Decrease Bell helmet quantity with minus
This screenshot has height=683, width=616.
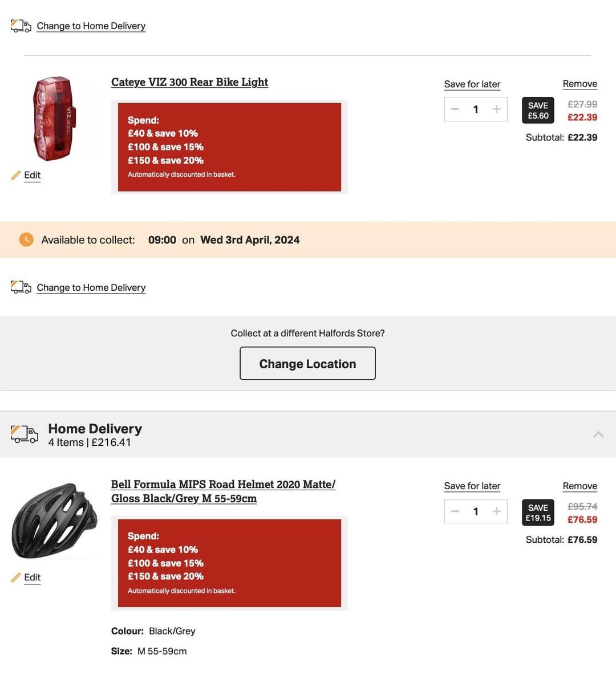coord(455,511)
